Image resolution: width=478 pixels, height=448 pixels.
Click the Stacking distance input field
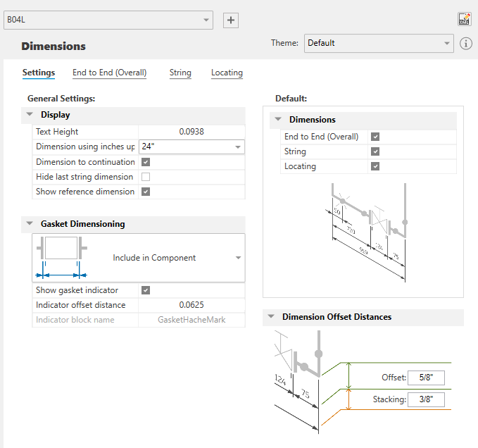click(426, 400)
